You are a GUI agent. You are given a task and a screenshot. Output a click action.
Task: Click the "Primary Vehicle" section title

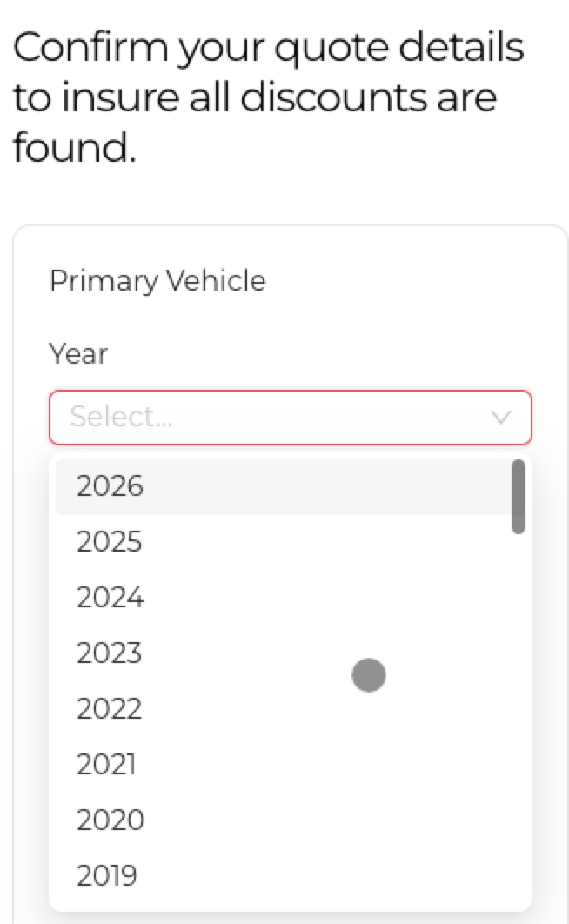coord(157,281)
